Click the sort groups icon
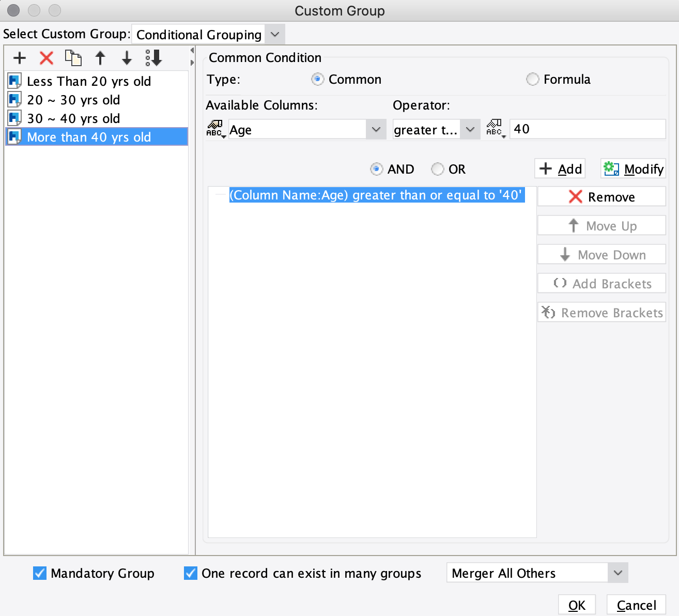 point(153,58)
